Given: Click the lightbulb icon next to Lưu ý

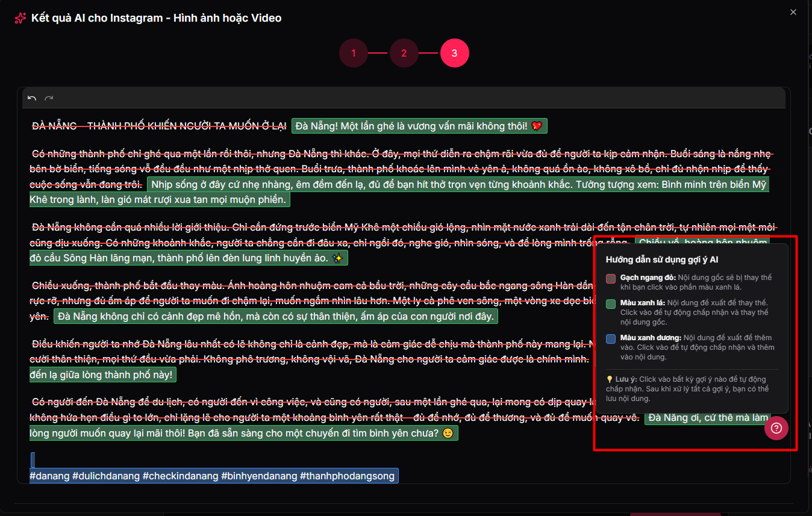Looking at the screenshot, I should click(x=610, y=379).
